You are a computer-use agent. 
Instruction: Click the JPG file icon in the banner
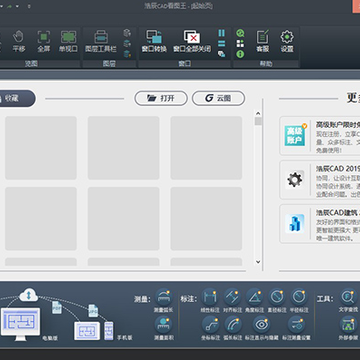tap(93, 310)
